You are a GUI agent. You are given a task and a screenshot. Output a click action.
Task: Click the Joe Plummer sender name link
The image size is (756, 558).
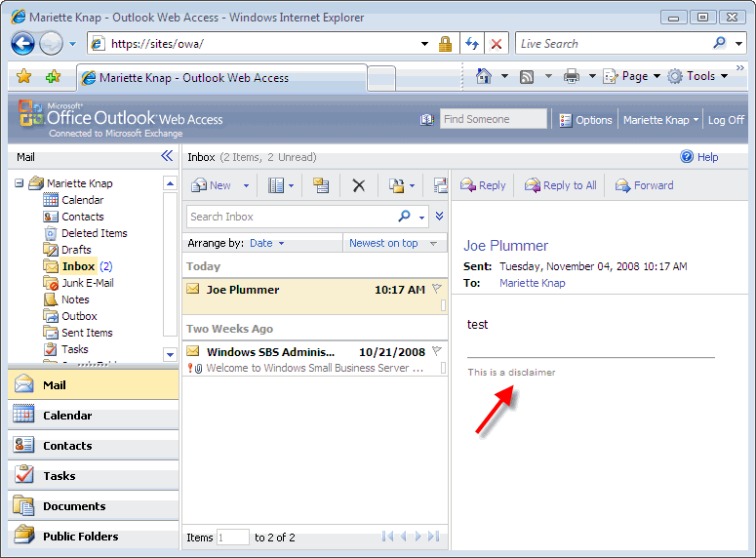(505, 246)
